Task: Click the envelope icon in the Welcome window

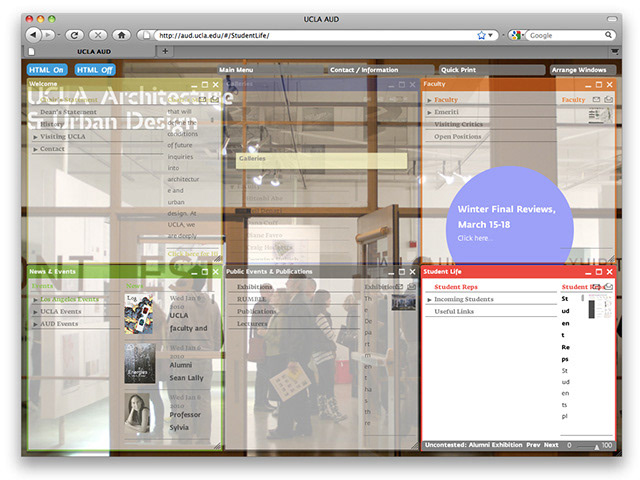Action: click(202, 100)
